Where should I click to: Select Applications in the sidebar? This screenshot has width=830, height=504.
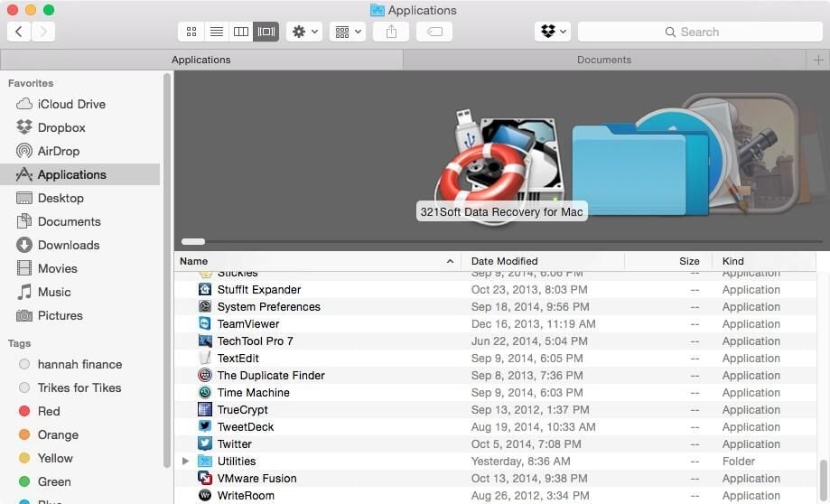coord(80,174)
